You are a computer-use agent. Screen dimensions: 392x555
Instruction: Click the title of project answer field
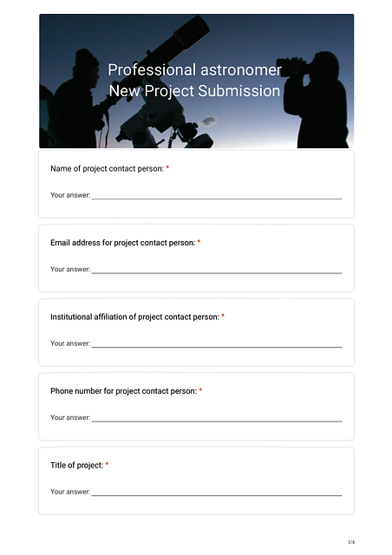[x=217, y=492]
